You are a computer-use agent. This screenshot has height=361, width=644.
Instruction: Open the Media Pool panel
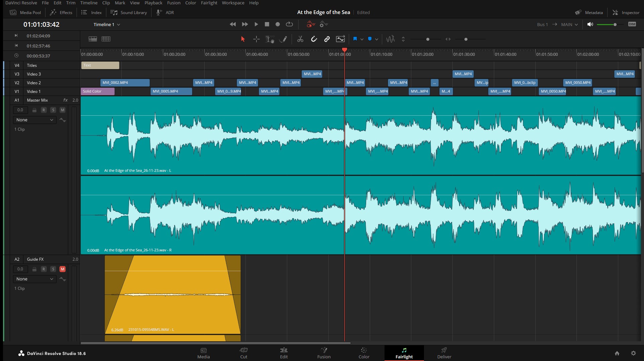click(x=25, y=12)
